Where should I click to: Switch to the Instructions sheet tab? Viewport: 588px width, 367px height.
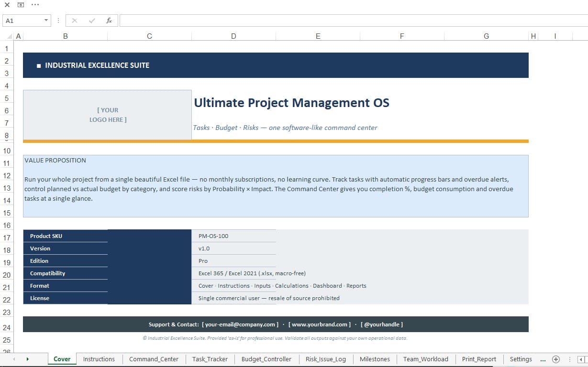(99, 359)
